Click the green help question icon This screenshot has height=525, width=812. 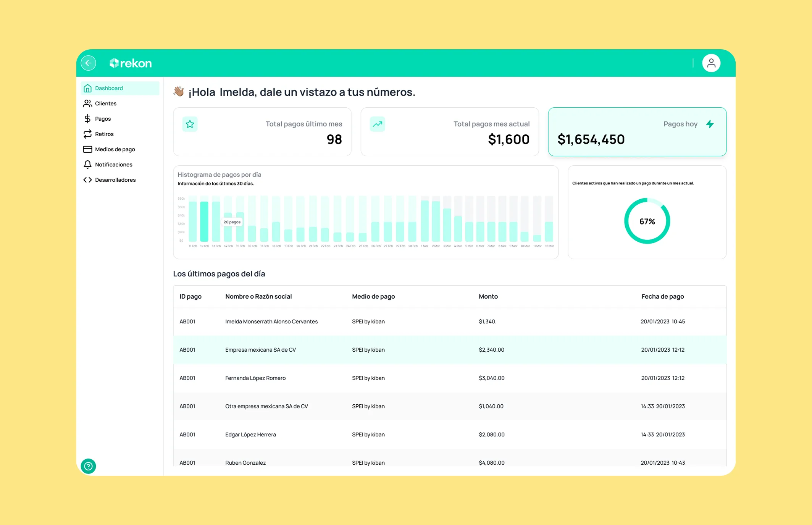click(88, 466)
